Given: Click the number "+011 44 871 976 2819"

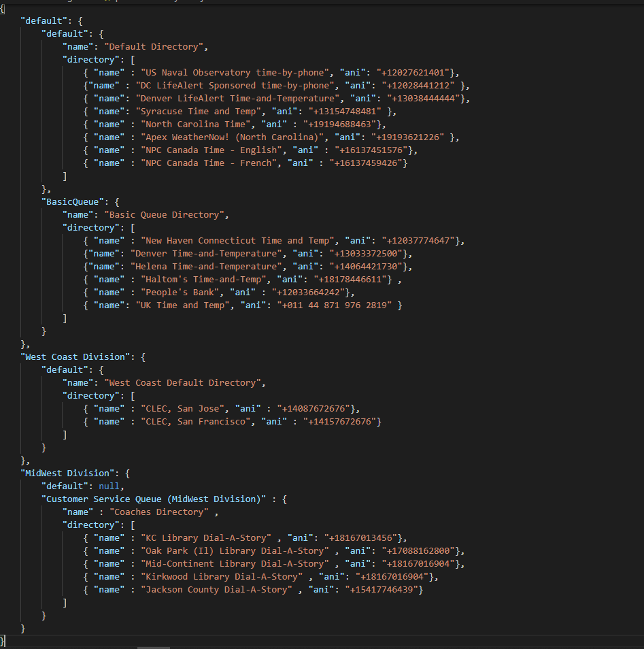Looking at the screenshot, I should (x=334, y=305).
